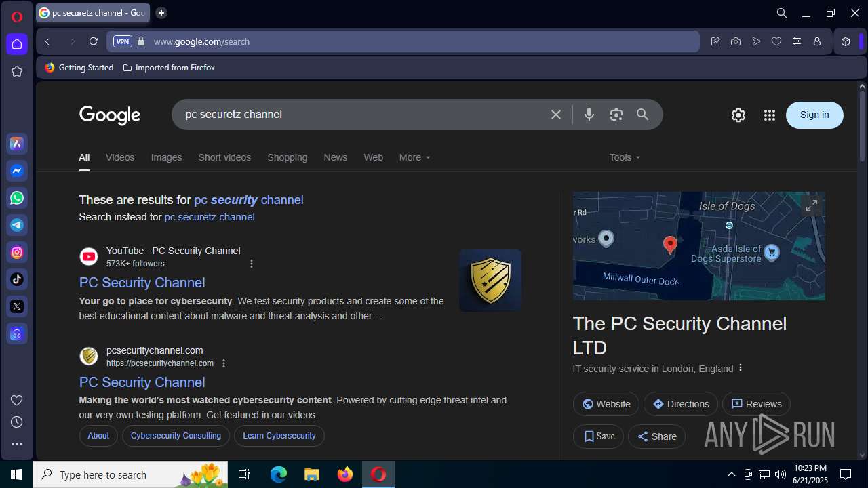
Task: Switch to Short videos tab
Action: click(x=224, y=157)
